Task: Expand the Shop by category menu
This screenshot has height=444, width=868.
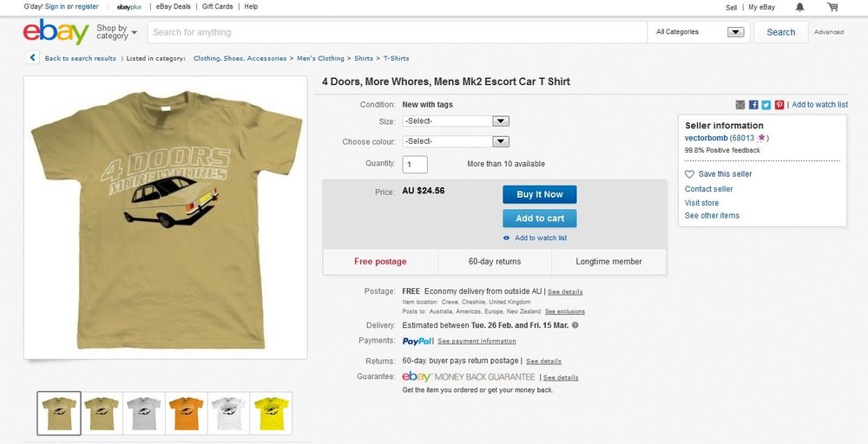Action: (x=117, y=32)
